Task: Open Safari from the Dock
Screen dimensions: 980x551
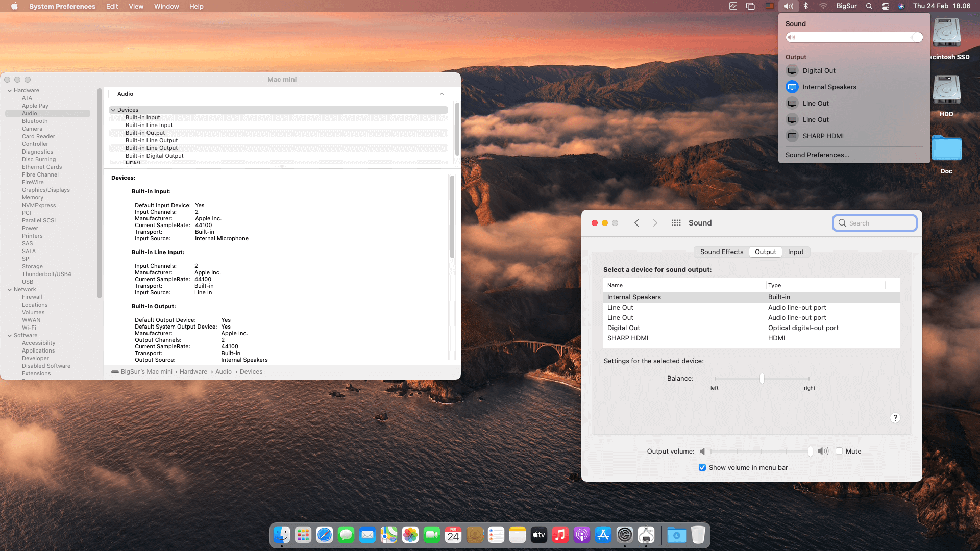Action: coord(324,535)
